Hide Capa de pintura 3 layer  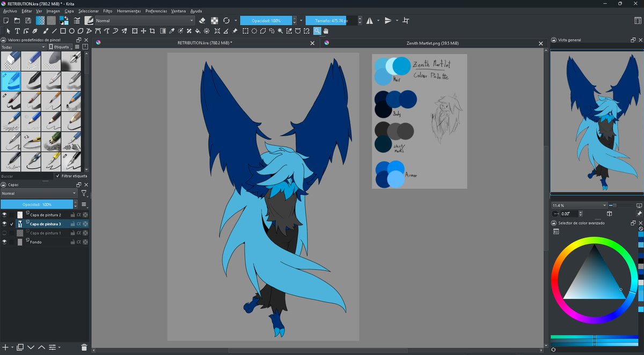tap(4, 224)
